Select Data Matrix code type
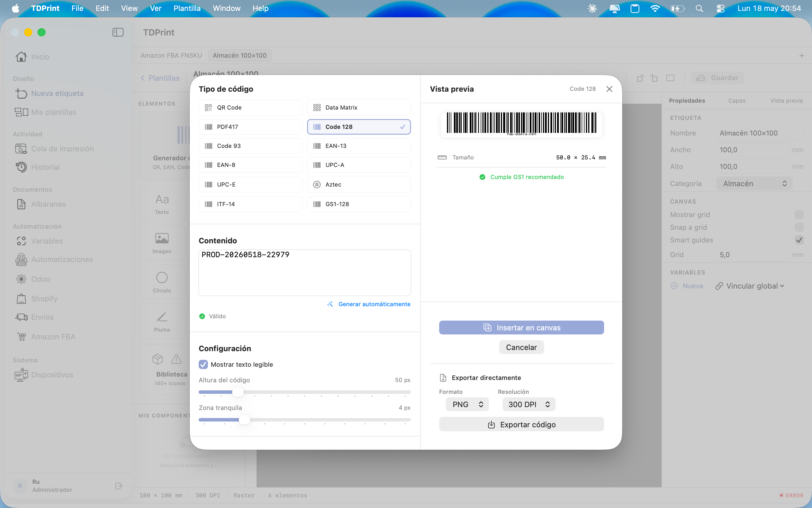 (359, 108)
